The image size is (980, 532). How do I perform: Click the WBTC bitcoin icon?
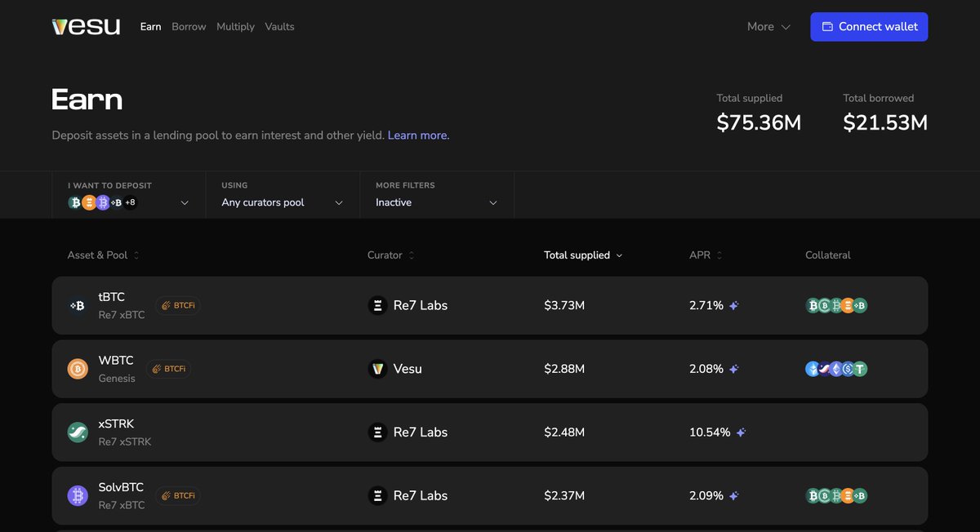pos(78,369)
